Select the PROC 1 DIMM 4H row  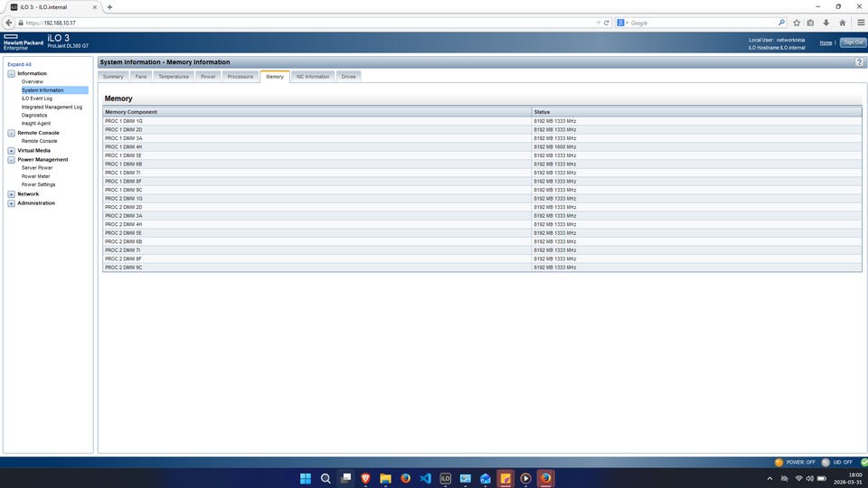(x=482, y=147)
